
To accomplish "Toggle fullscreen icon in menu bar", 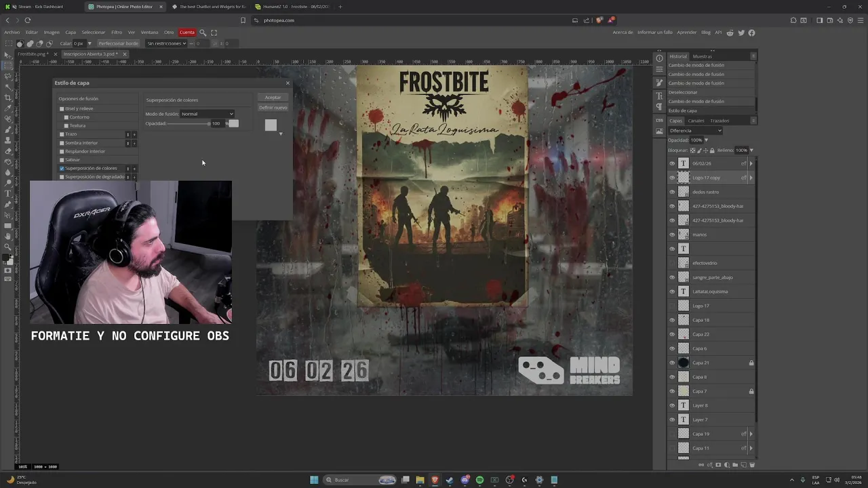I will 214,33.
